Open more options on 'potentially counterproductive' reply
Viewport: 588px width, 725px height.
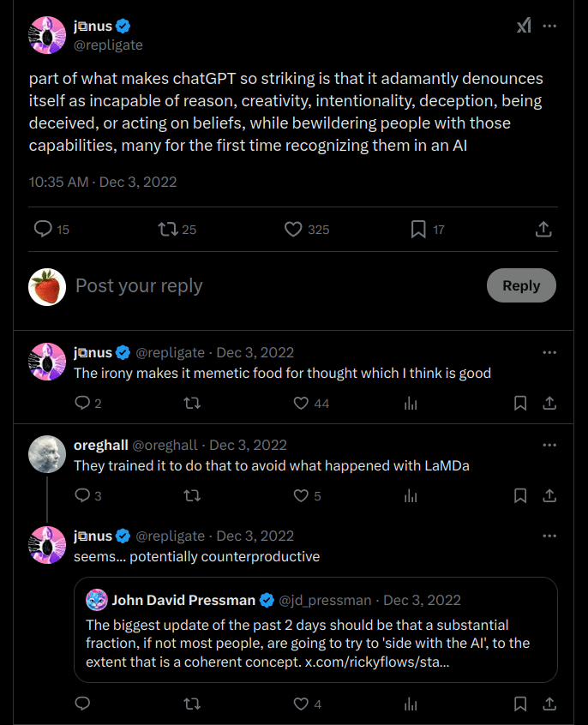pos(549,536)
